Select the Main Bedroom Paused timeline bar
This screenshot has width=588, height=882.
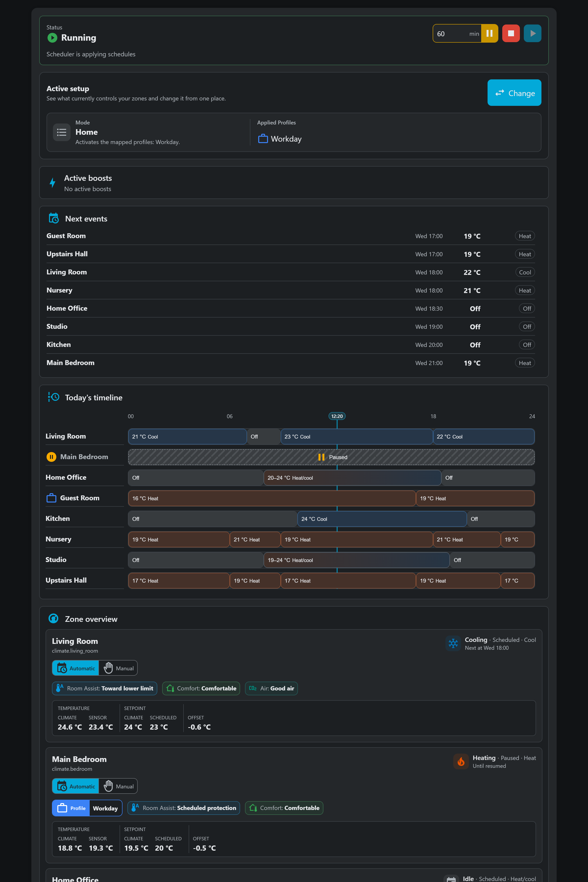tap(331, 457)
